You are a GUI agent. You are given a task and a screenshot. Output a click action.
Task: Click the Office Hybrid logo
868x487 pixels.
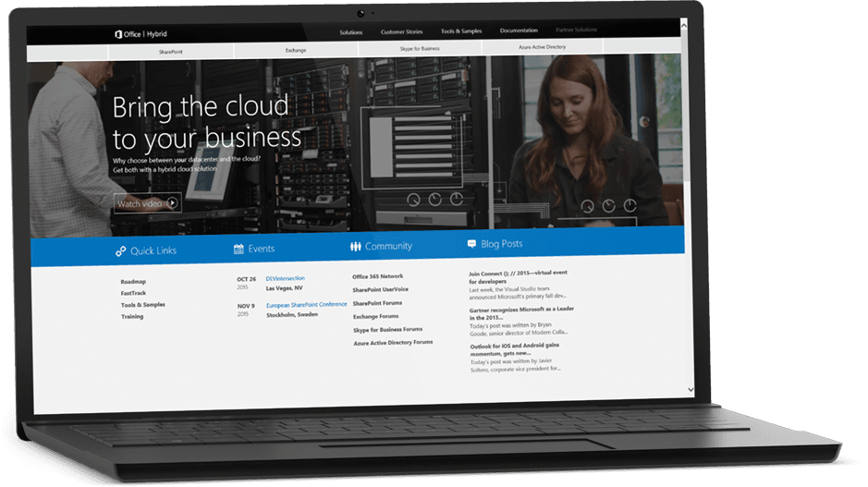pyautogui.click(x=141, y=34)
